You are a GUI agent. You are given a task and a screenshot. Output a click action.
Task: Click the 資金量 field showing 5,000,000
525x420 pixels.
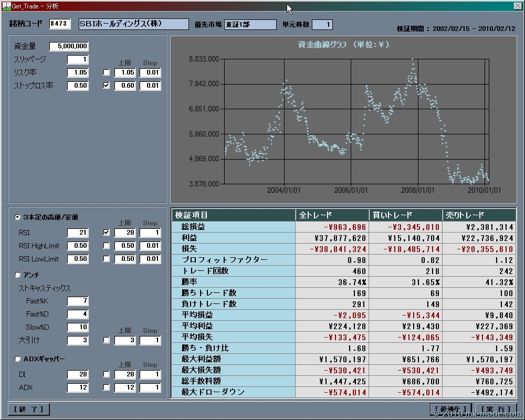coord(69,46)
